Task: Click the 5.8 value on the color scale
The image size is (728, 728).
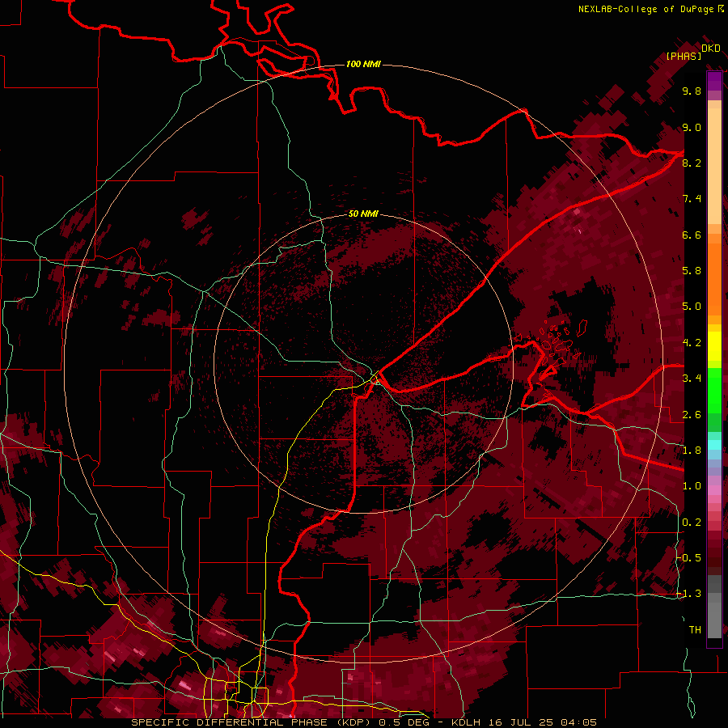Action: [692, 270]
